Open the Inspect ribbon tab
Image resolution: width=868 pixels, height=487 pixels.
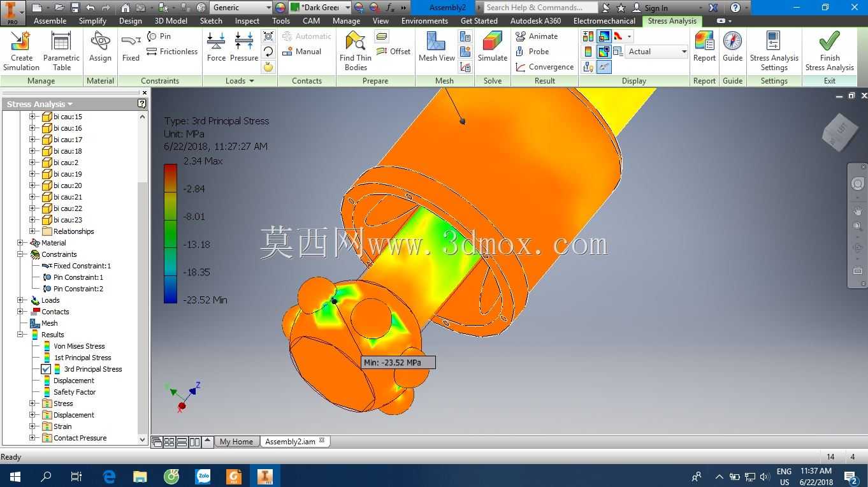[247, 21]
